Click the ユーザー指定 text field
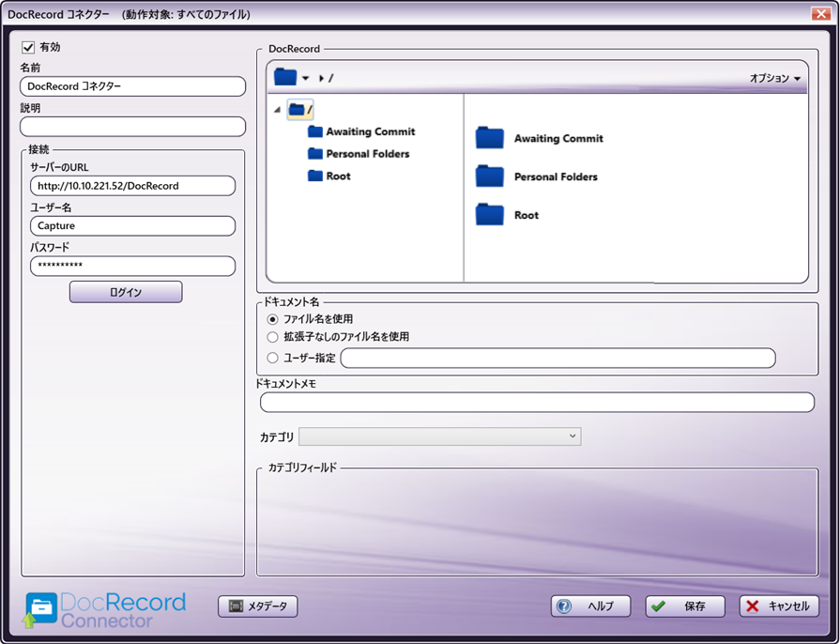 coord(558,358)
